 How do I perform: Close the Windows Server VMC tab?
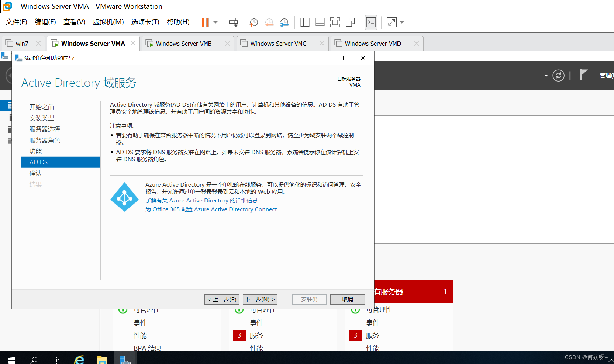click(322, 44)
